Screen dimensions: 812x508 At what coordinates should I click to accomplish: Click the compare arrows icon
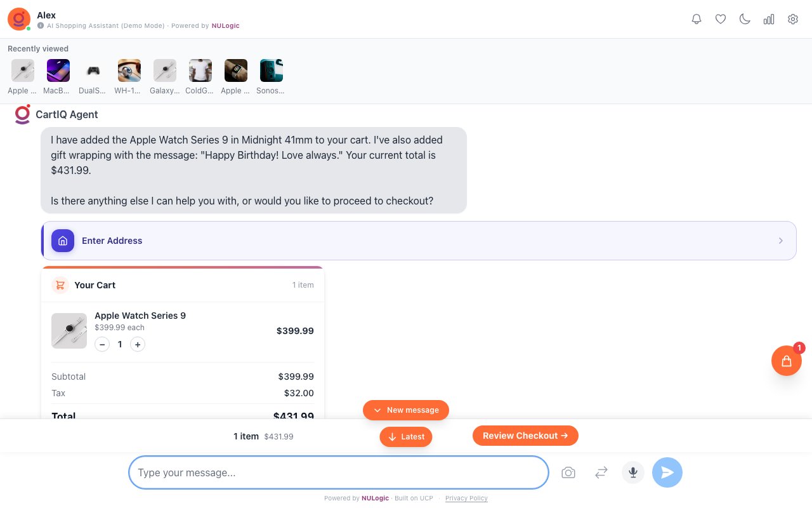[x=601, y=472]
